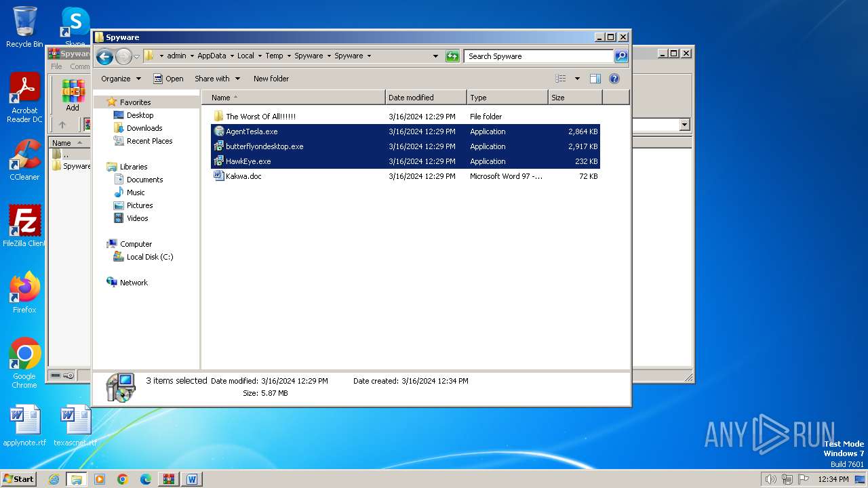Screen dimensions: 868x488
Task: Click the Temp breadcrumb segment
Action: (274, 56)
